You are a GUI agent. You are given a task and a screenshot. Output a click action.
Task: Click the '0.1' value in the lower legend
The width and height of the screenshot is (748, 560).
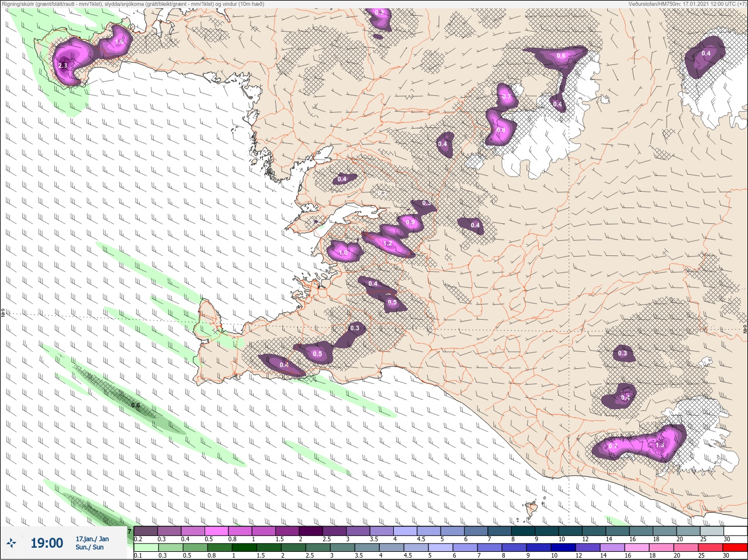pyautogui.click(x=137, y=555)
